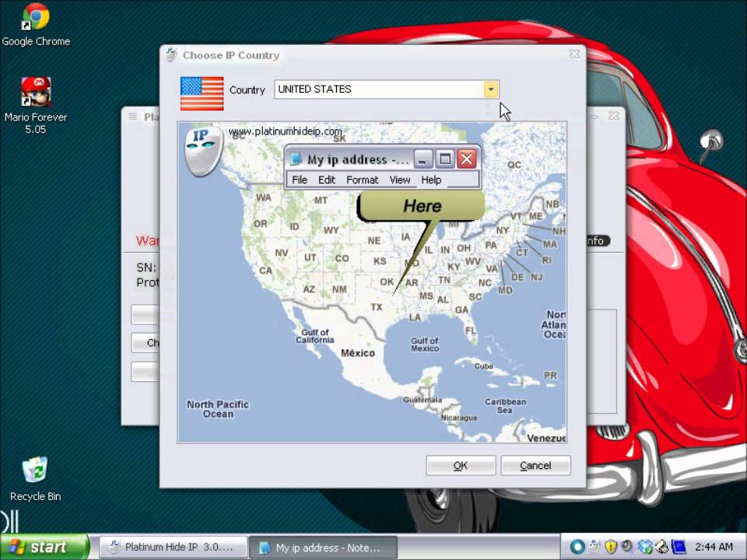
Task: Click the taskbar clock showing 2:44 AM
Action: click(714, 547)
